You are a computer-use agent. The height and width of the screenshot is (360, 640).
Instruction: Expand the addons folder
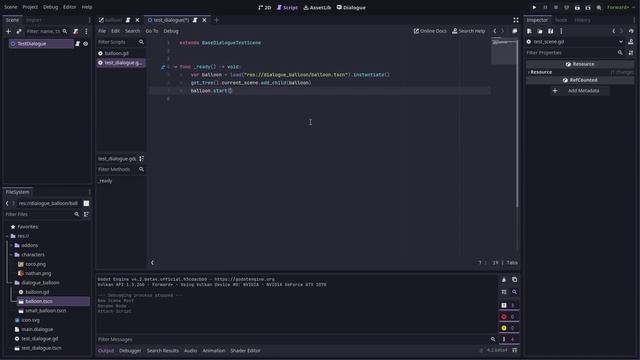pyautogui.click(x=11, y=245)
